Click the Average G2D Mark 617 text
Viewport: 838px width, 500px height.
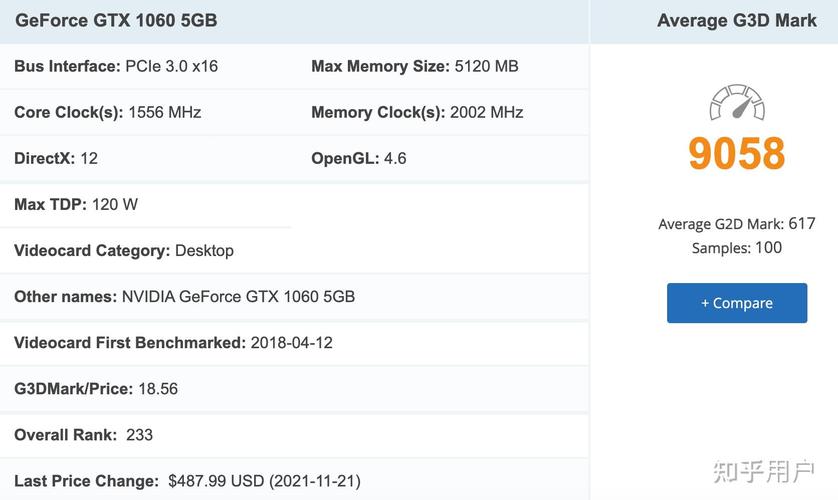click(x=737, y=224)
